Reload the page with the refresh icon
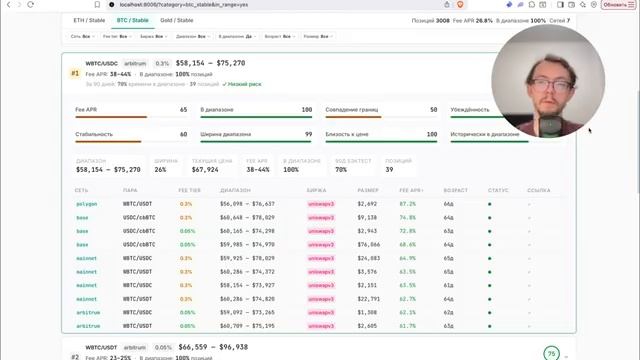This screenshot has width=640, height=360. click(31, 5)
